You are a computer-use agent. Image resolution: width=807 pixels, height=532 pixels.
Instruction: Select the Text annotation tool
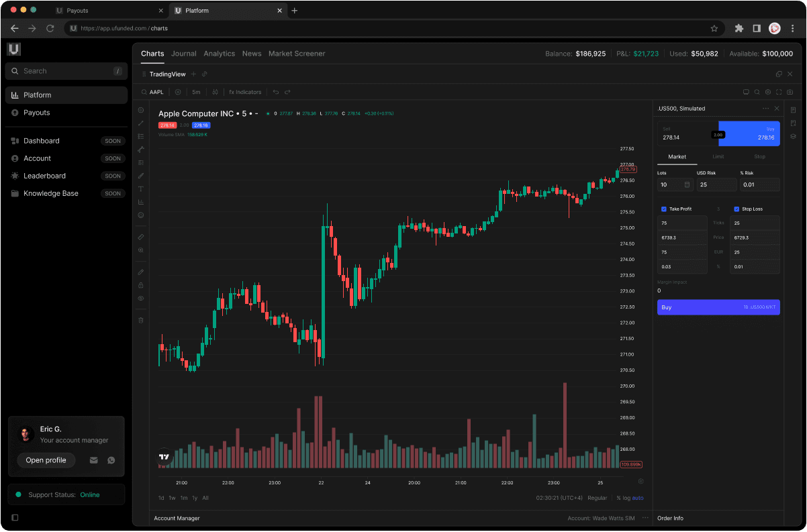tap(141, 189)
